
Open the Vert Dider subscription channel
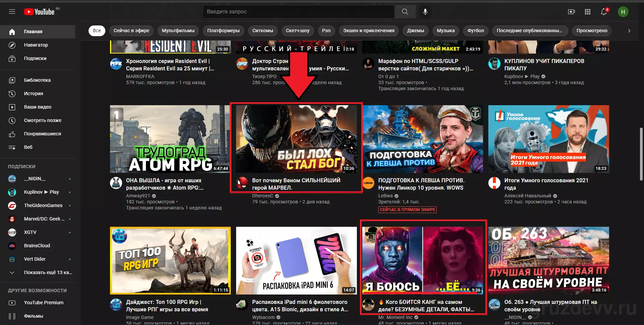(38, 259)
